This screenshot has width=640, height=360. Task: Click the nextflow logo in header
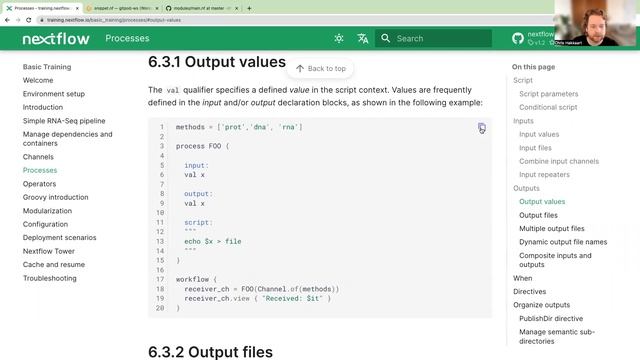tap(56, 38)
